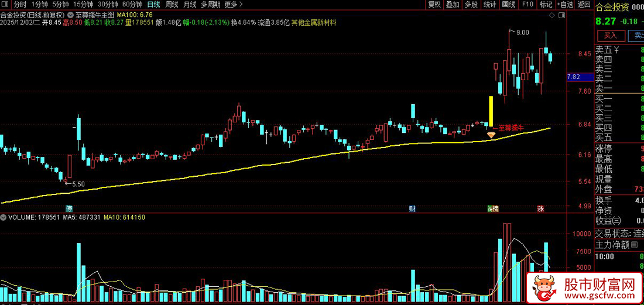
Task: Click the 涨停 limit-up row
Action: coord(620,149)
